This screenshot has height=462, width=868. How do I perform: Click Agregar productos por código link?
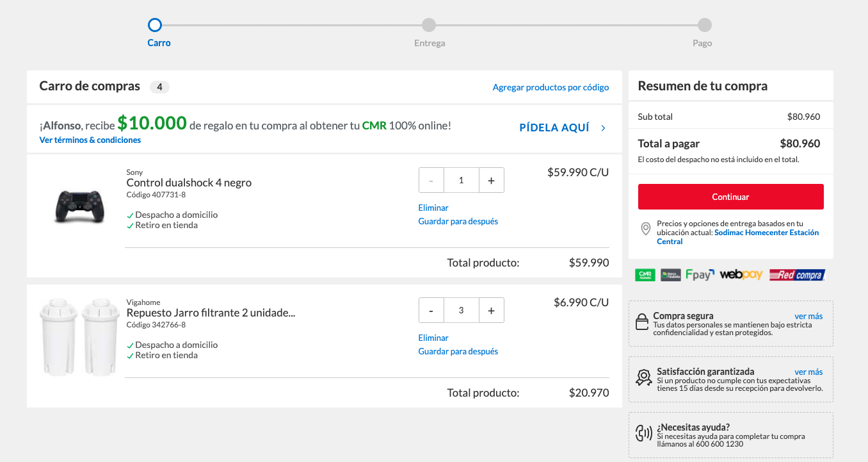[x=551, y=87]
